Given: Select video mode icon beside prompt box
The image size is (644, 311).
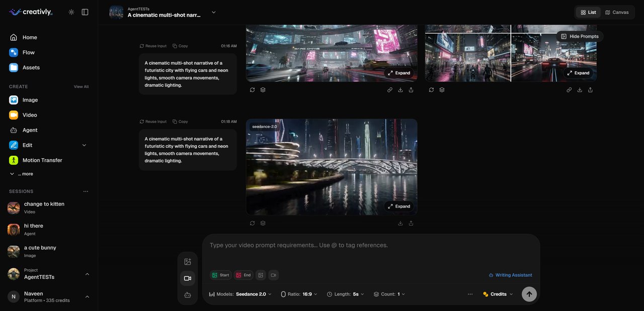Looking at the screenshot, I should [188, 278].
